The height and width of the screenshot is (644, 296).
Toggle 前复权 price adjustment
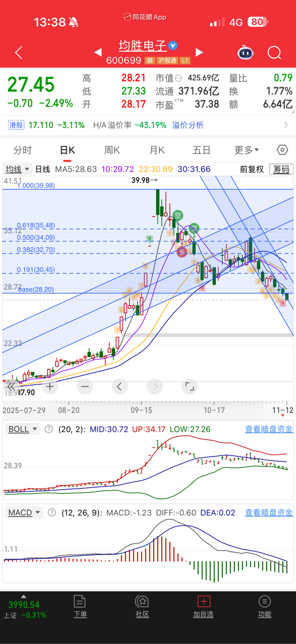252,169
